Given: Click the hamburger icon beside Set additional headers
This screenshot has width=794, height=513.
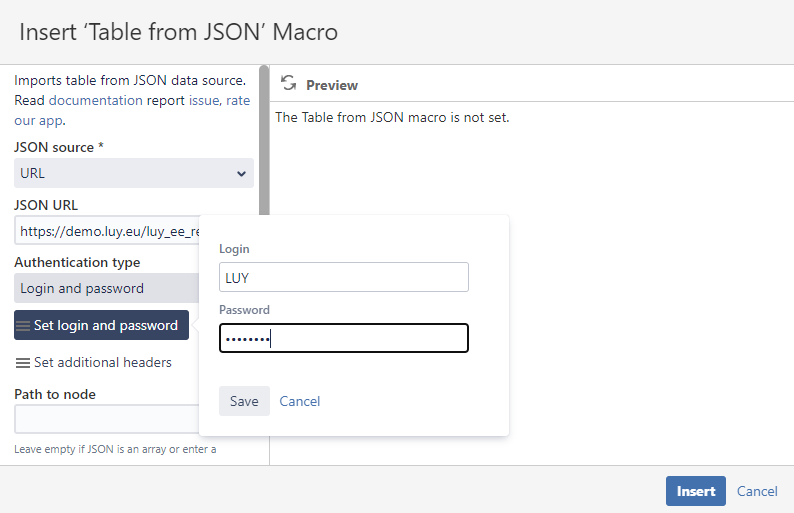Looking at the screenshot, I should (x=23, y=363).
